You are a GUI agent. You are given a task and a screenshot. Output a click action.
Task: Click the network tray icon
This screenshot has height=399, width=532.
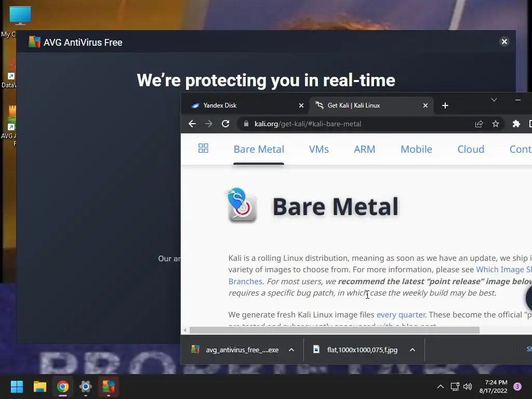click(455, 387)
